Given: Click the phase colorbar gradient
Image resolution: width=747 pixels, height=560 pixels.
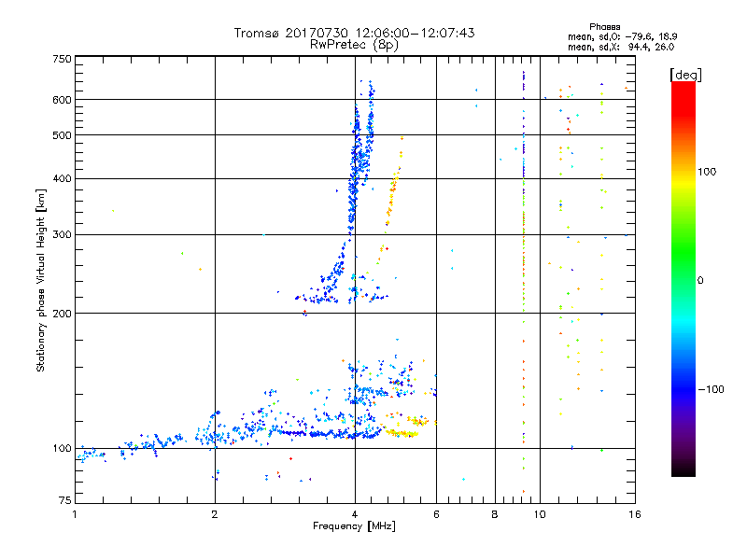Looking at the screenshot, I should pos(684,279).
